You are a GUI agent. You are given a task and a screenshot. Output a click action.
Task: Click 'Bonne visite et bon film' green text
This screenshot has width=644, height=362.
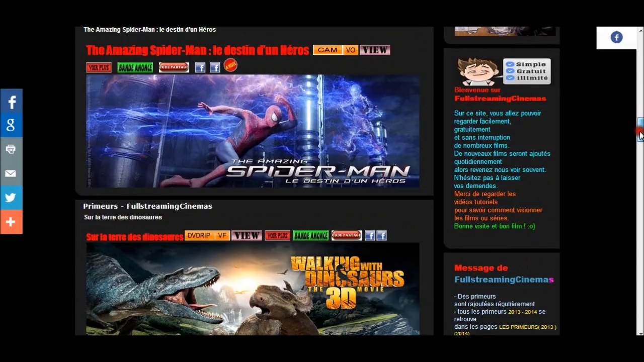(x=495, y=226)
